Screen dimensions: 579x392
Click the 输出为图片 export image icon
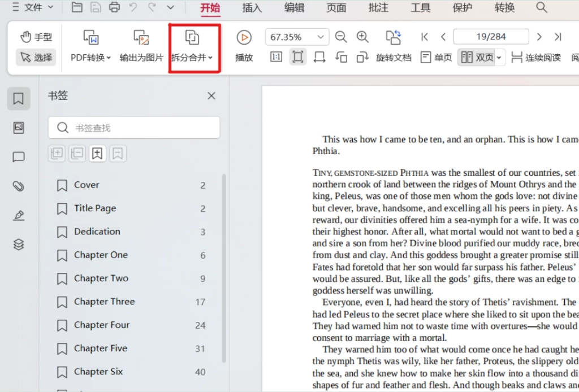tap(141, 38)
